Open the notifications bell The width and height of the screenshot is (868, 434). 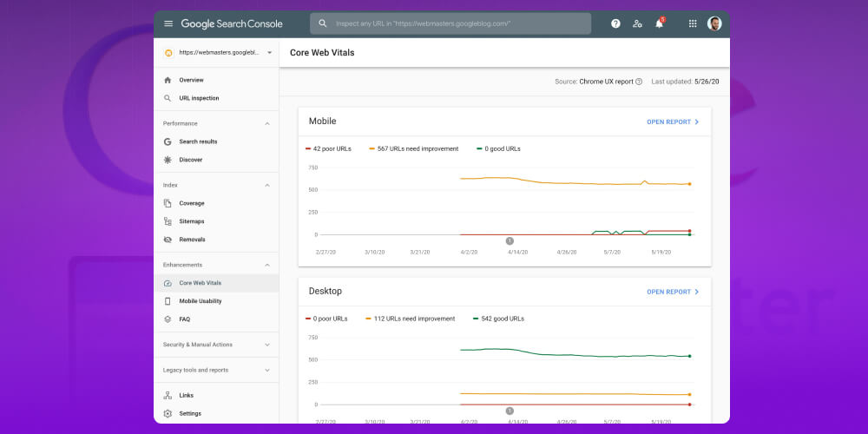point(659,23)
